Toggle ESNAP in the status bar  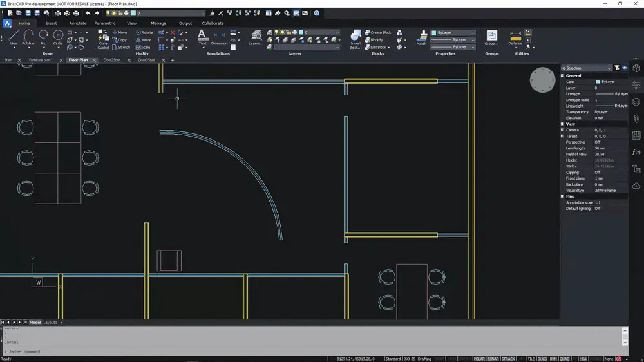pos(493,359)
